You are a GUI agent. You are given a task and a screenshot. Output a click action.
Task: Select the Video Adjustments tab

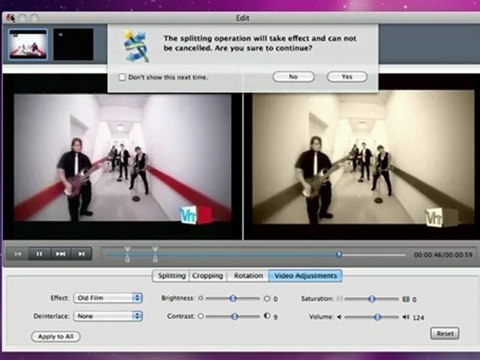coord(305,276)
